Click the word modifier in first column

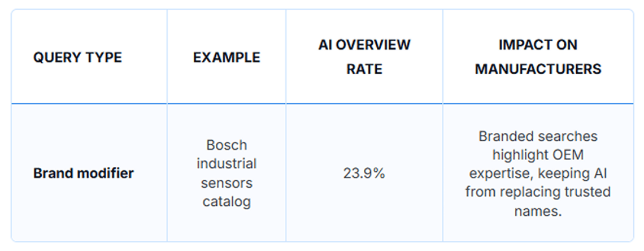click(x=108, y=173)
